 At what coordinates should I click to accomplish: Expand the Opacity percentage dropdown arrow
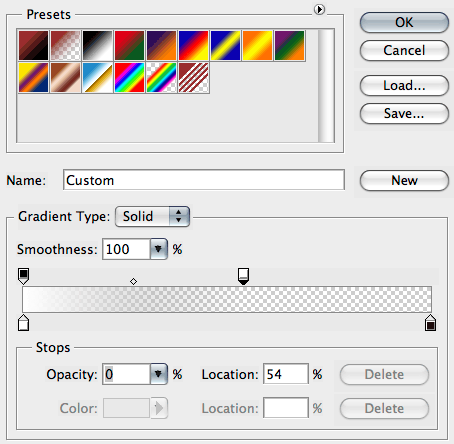(x=158, y=374)
